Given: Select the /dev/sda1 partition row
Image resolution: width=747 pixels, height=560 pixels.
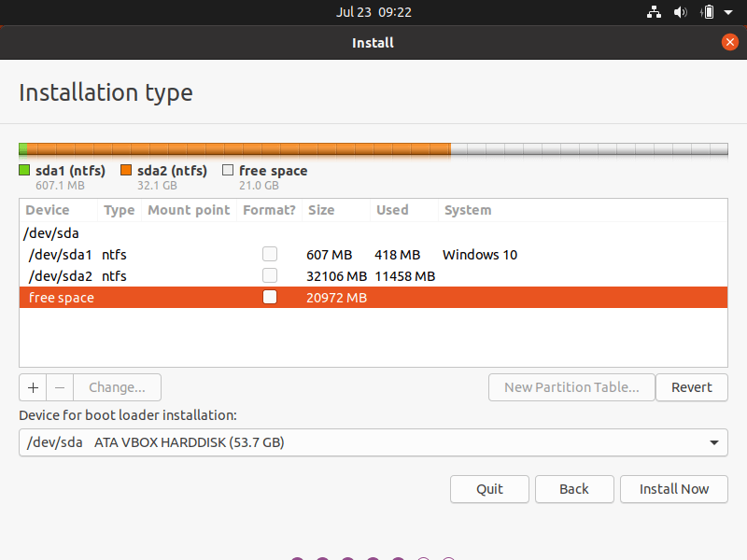Looking at the screenshot, I should (x=373, y=255).
